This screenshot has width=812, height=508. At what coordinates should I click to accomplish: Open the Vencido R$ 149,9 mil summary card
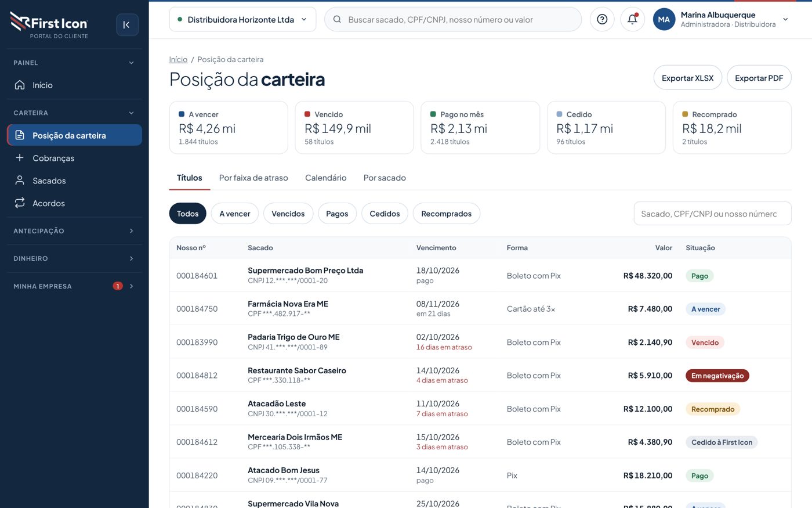tap(354, 128)
